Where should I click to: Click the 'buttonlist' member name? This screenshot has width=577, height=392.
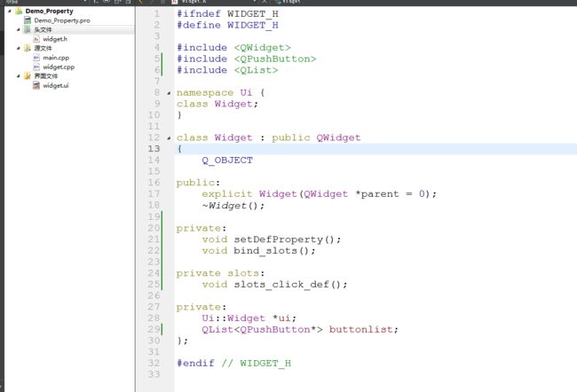click(360, 330)
